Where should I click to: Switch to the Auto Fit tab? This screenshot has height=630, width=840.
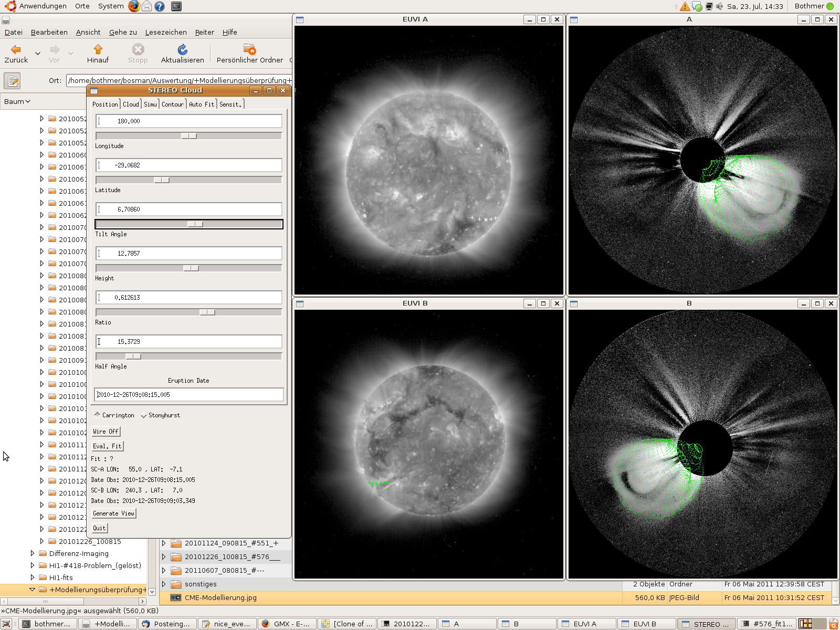[x=202, y=104]
